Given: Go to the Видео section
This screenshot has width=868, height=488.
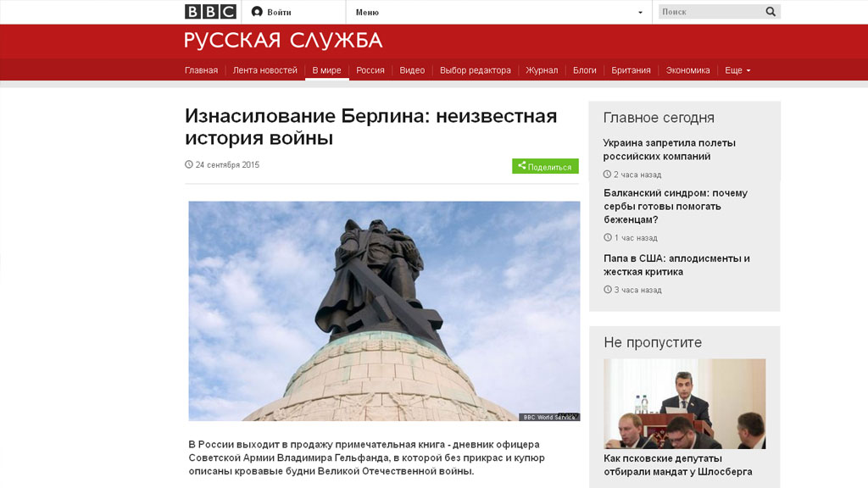Looking at the screenshot, I should click(x=412, y=70).
